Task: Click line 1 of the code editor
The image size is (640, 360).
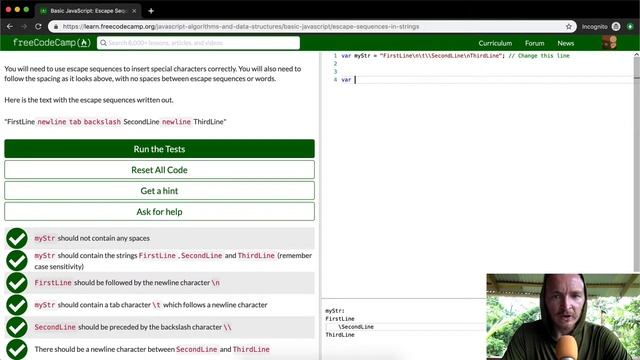Action: (455, 56)
